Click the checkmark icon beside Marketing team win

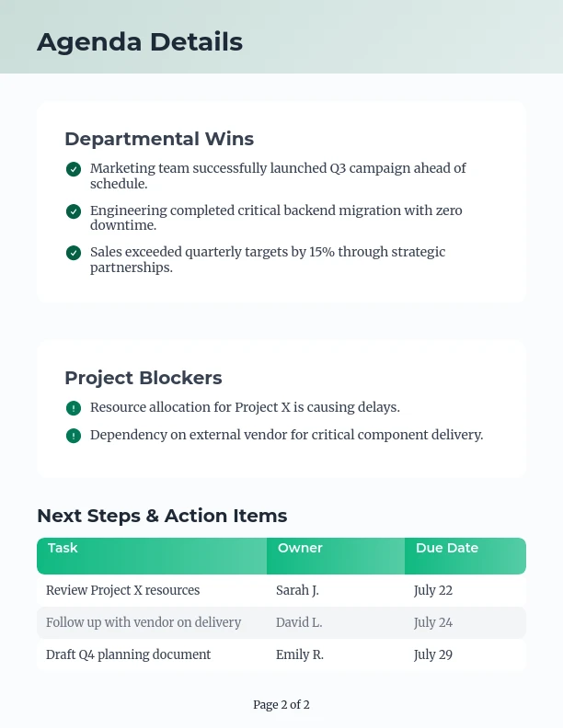(x=74, y=169)
